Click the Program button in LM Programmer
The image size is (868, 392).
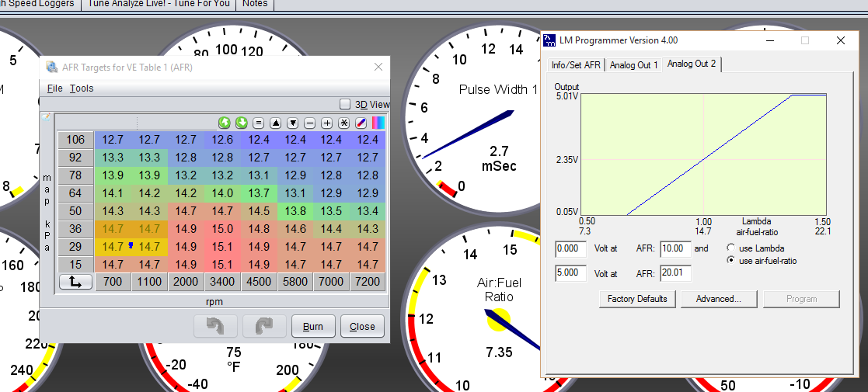802,299
